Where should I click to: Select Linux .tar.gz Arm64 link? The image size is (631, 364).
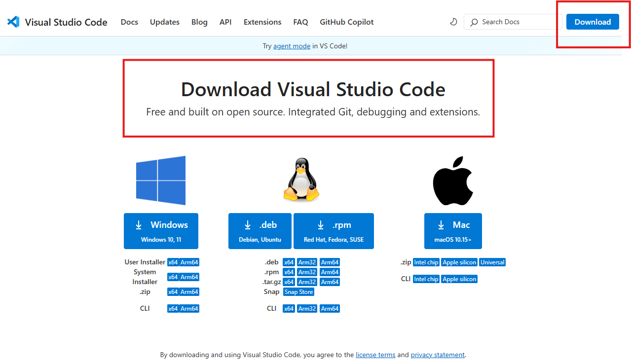click(330, 282)
